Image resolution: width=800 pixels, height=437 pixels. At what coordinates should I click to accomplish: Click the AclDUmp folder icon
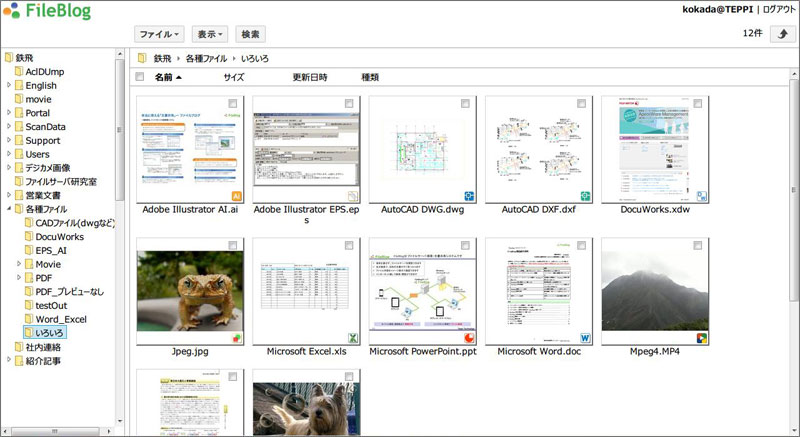click(x=19, y=71)
